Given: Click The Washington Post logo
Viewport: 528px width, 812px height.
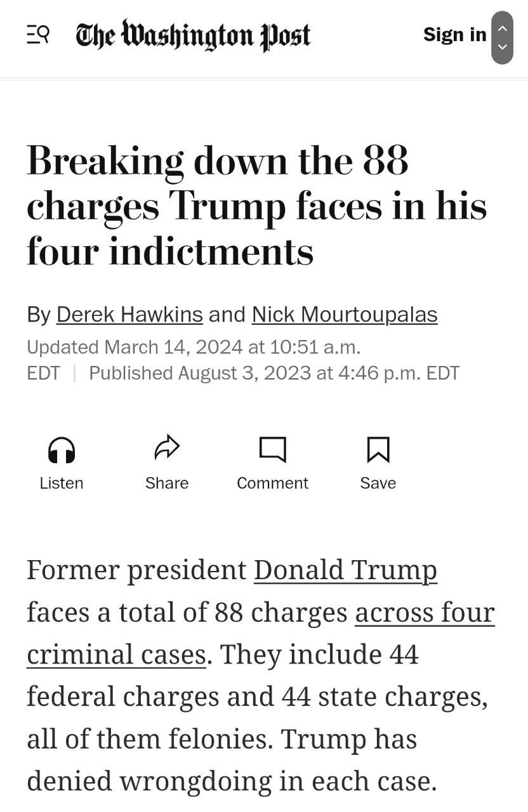Looking at the screenshot, I should pyautogui.click(x=193, y=36).
